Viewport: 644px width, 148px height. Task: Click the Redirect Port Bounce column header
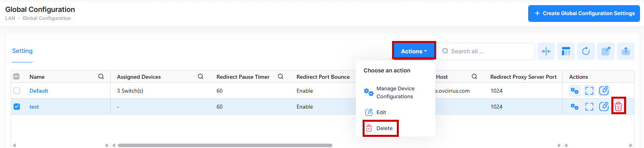click(x=323, y=77)
